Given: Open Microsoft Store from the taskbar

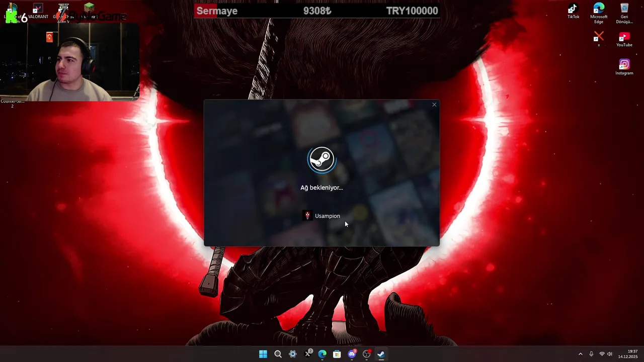Looking at the screenshot, I should 337,354.
